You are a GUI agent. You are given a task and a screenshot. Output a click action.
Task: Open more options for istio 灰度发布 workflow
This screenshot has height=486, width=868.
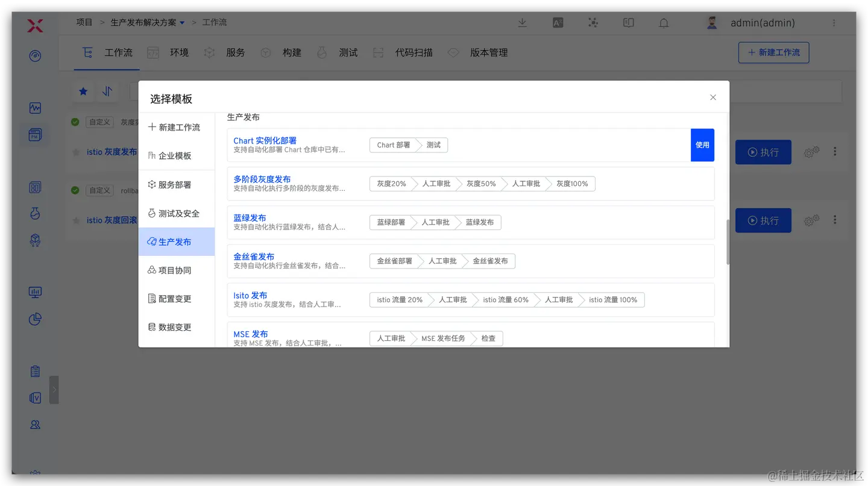[835, 152]
